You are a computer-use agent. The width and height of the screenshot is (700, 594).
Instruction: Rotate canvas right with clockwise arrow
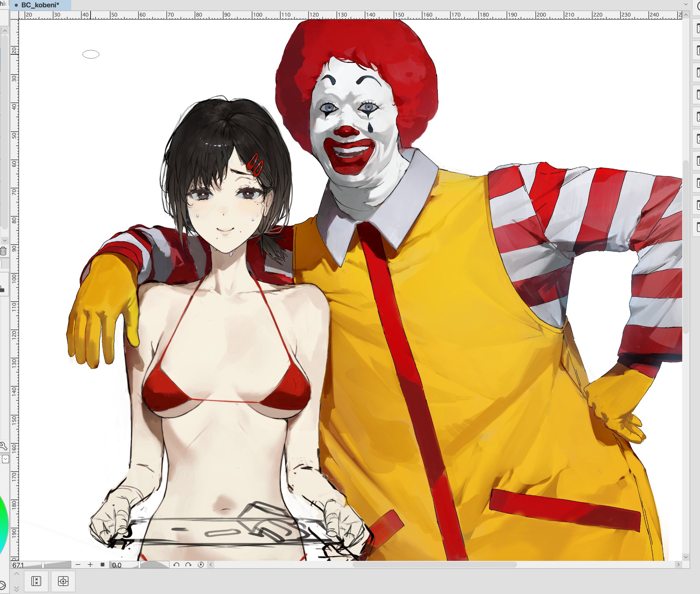click(x=188, y=565)
